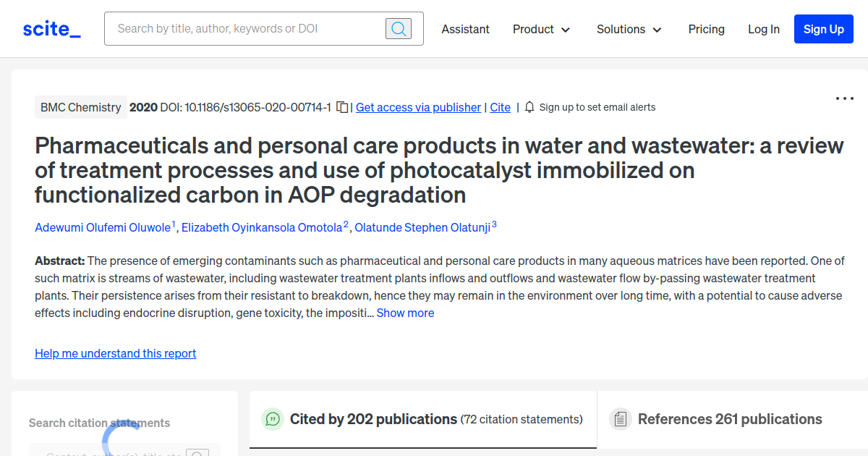Click the bell icon for email alerts
The height and width of the screenshot is (456, 868).
(529, 106)
